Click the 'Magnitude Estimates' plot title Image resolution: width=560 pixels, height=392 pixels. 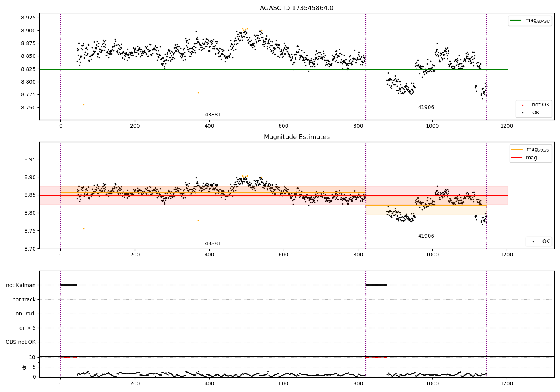(296, 137)
